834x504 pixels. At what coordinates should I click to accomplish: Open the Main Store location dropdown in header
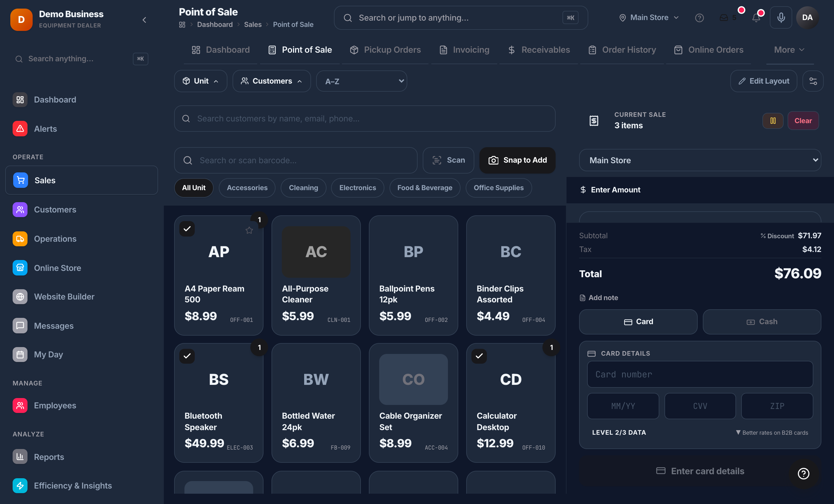[649, 17]
